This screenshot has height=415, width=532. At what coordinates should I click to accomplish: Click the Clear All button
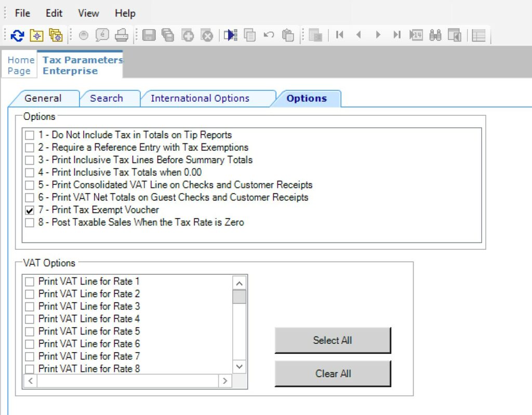tap(332, 373)
